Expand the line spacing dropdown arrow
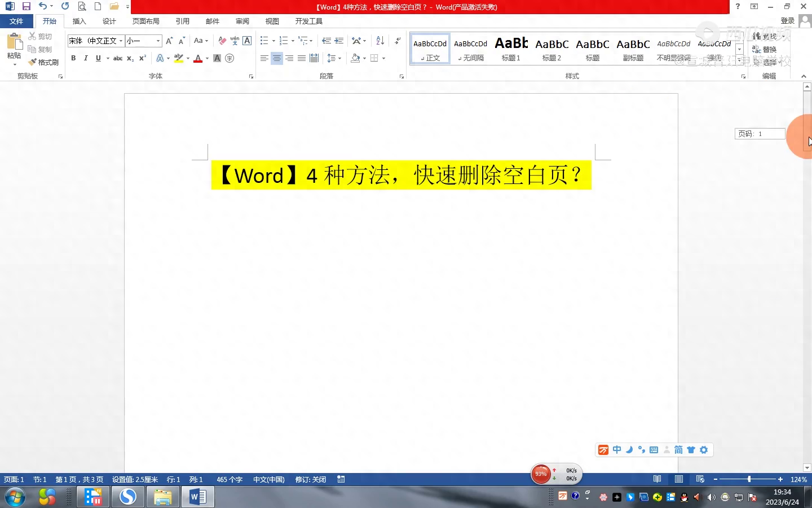 [x=339, y=58]
